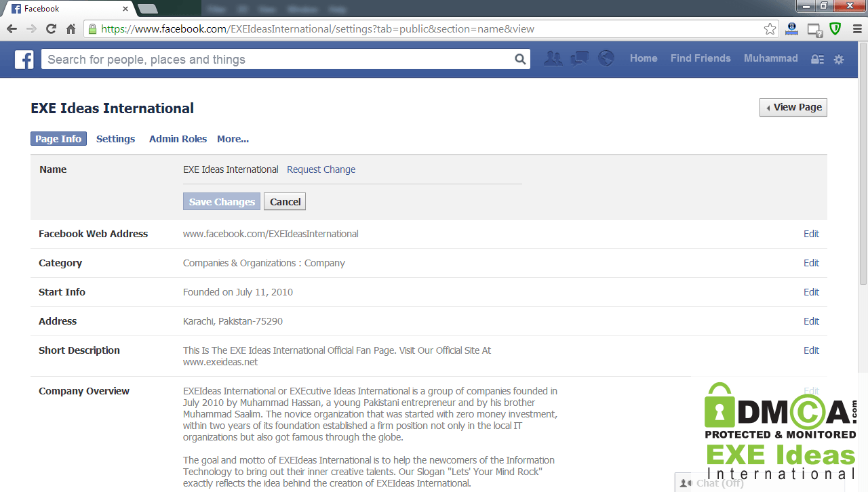This screenshot has height=492, width=868.
Task: Click the View Page button
Action: 793,107
